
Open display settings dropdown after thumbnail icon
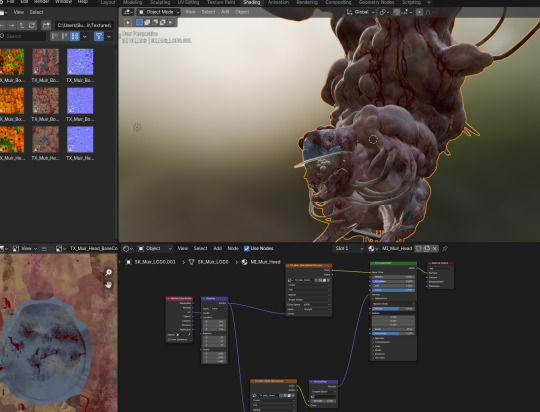[x=85, y=36]
